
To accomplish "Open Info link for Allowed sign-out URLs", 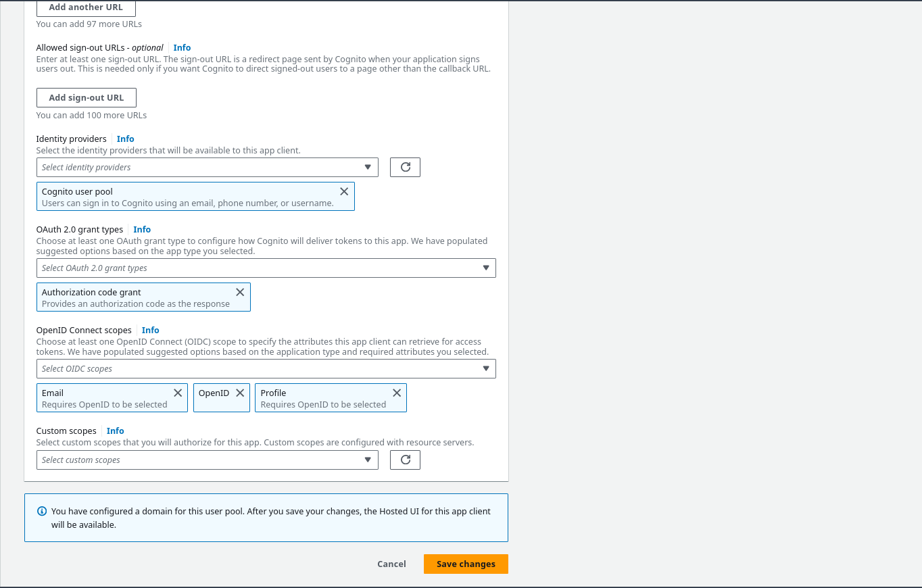I will (x=182, y=47).
